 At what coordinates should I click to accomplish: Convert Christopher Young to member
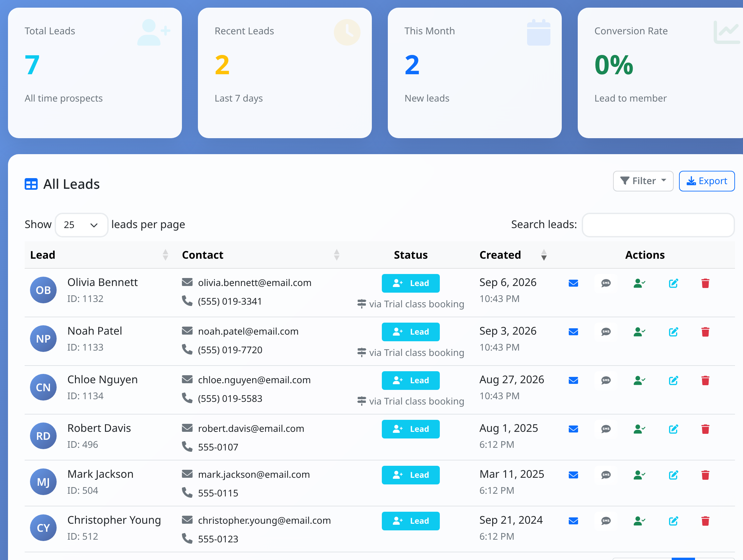[x=639, y=521]
